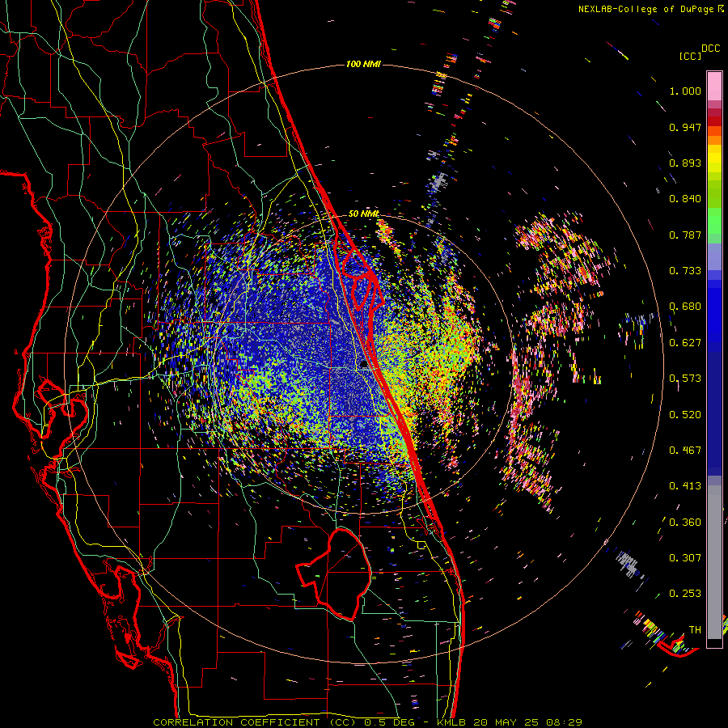Select the DCC label above the color scale
Image resolution: width=728 pixels, height=728 pixels.
click(711, 49)
